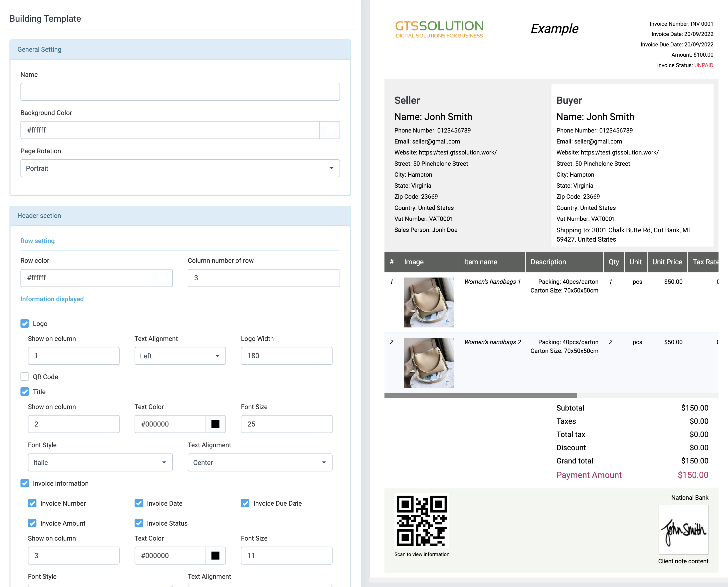Uncheck the Invoice Due Date option

tap(245, 503)
